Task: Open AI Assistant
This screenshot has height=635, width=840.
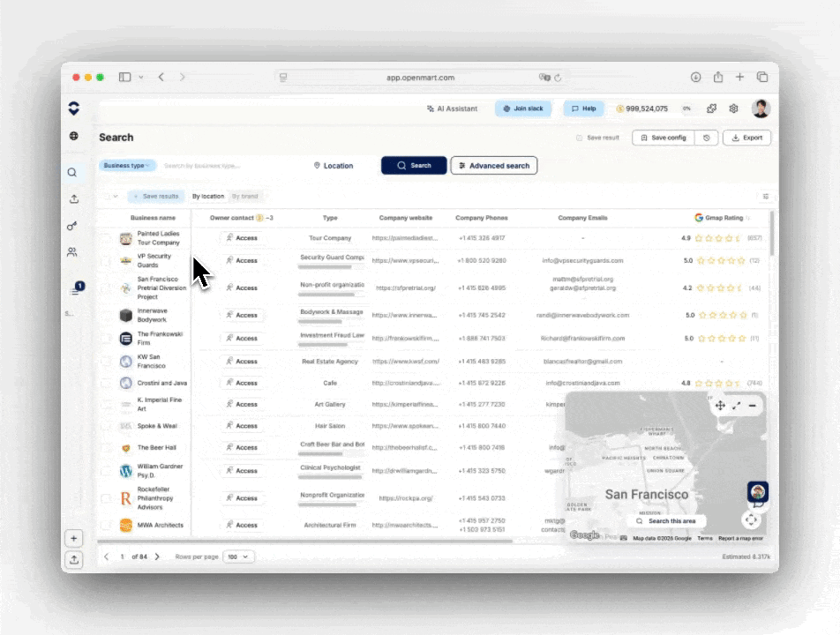Action: (x=452, y=108)
